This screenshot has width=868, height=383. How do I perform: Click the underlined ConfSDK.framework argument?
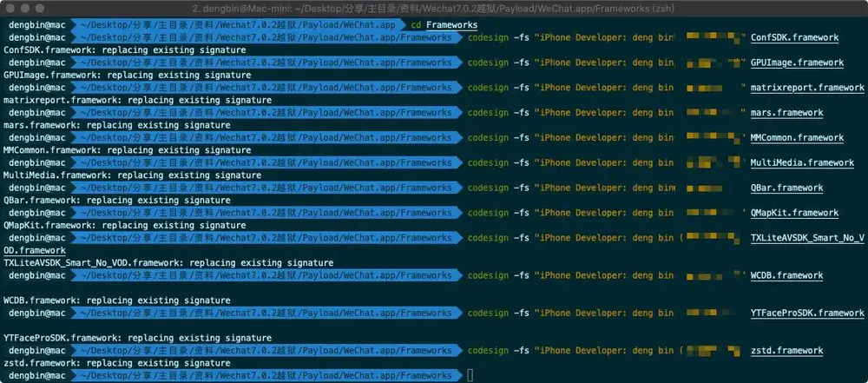794,37
